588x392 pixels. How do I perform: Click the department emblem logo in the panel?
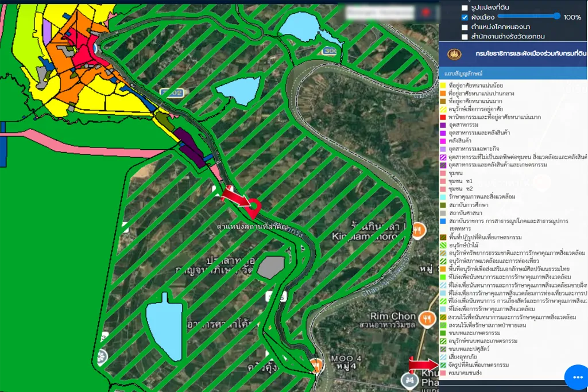pos(454,54)
